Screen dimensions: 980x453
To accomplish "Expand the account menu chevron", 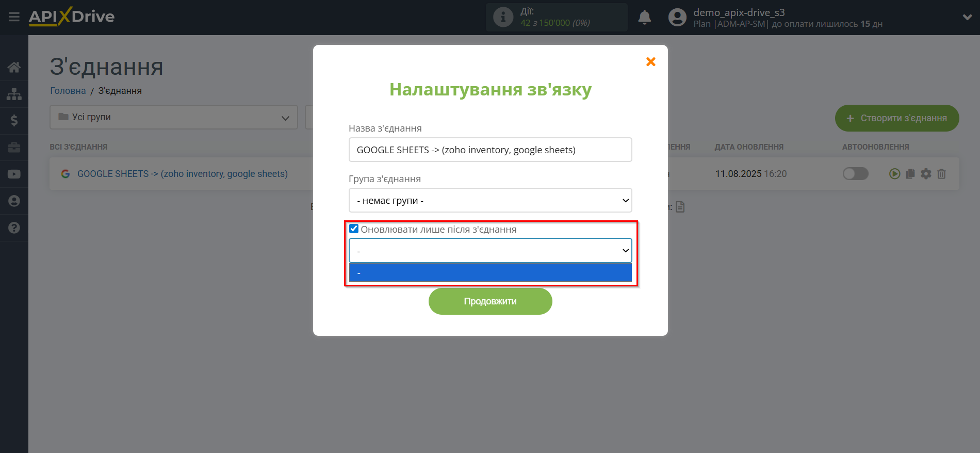I will (967, 17).
